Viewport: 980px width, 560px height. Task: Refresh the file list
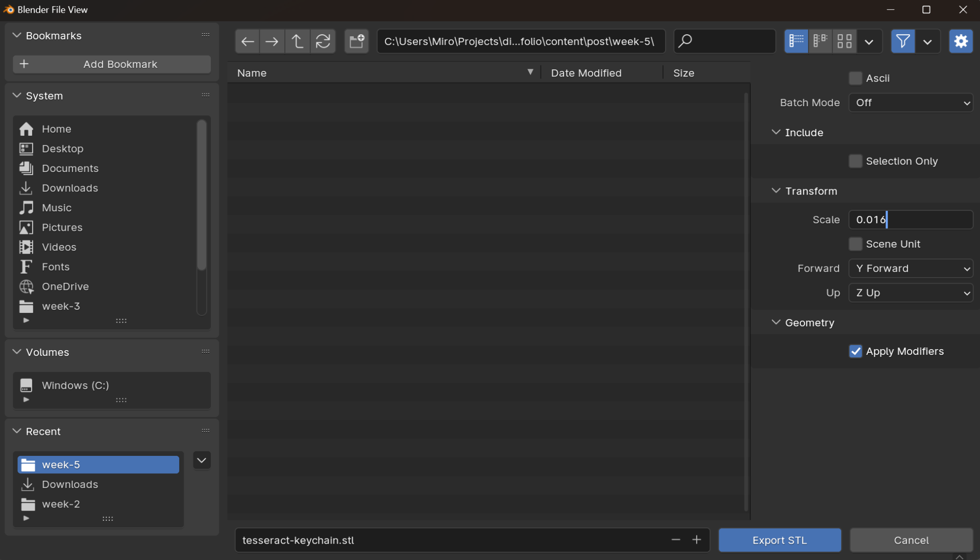click(x=323, y=41)
